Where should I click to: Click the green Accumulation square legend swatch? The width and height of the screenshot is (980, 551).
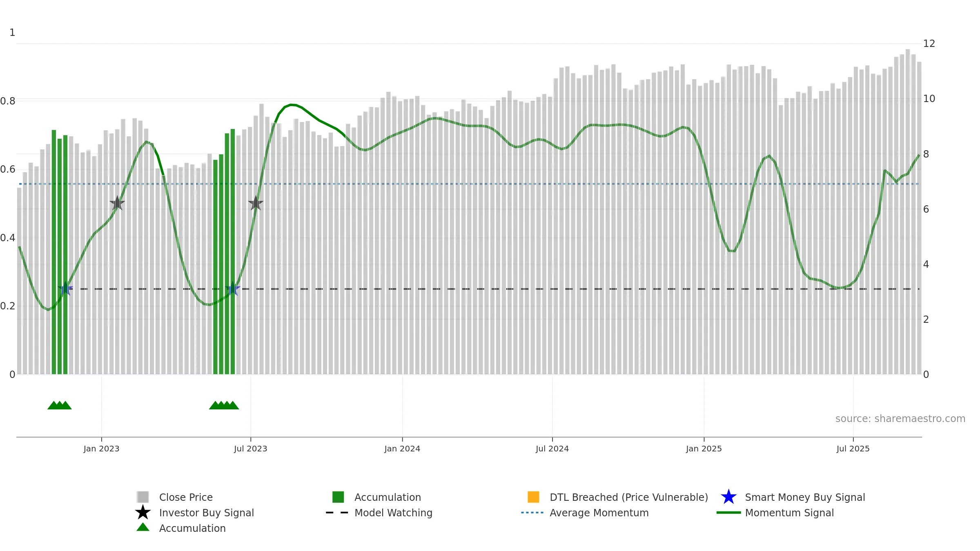(338, 497)
